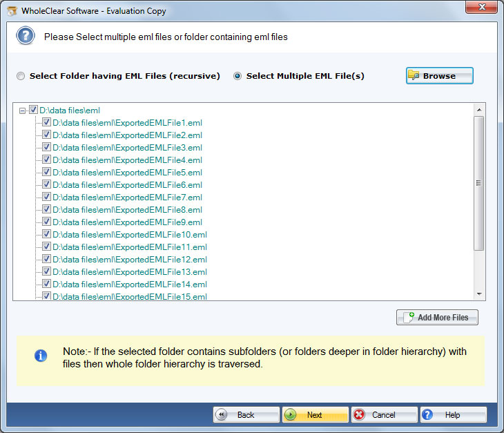This screenshot has height=433, width=504.
Task: Select Folder having EML Files radio button
Action: [21, 76]
